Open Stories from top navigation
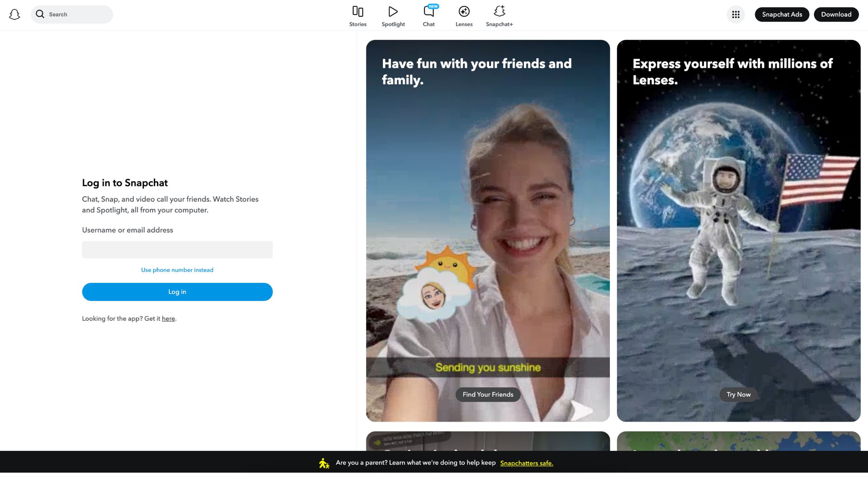The image size is (868, 488). [358, 16]
